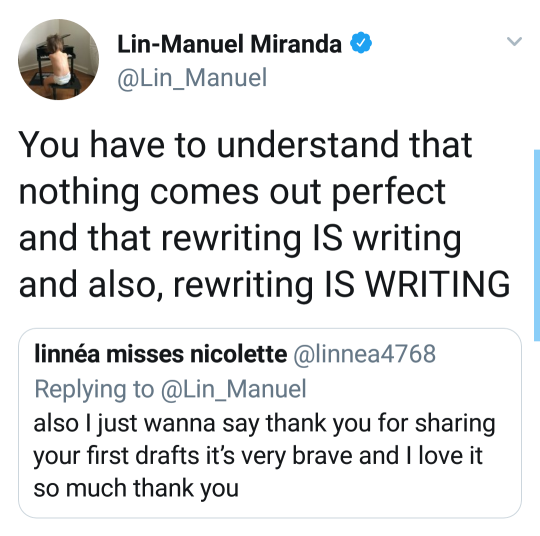Click the blue verified checkmark badge

point(361,43)
